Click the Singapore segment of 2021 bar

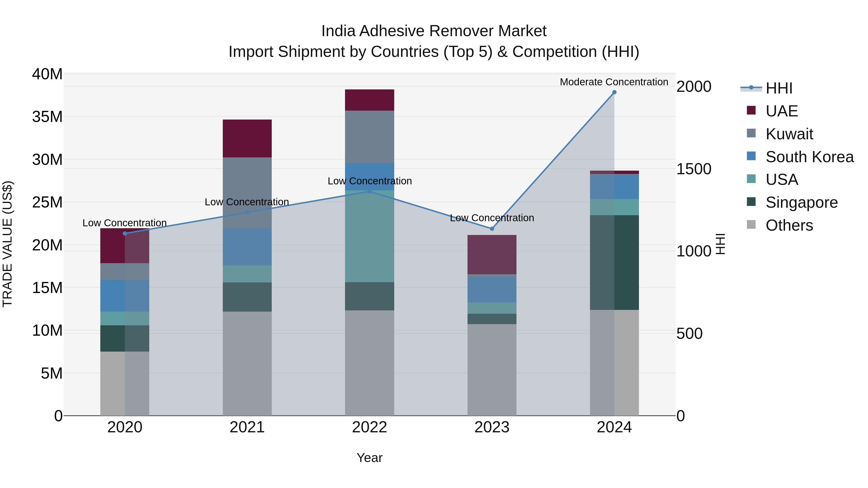tap(247, 297)
